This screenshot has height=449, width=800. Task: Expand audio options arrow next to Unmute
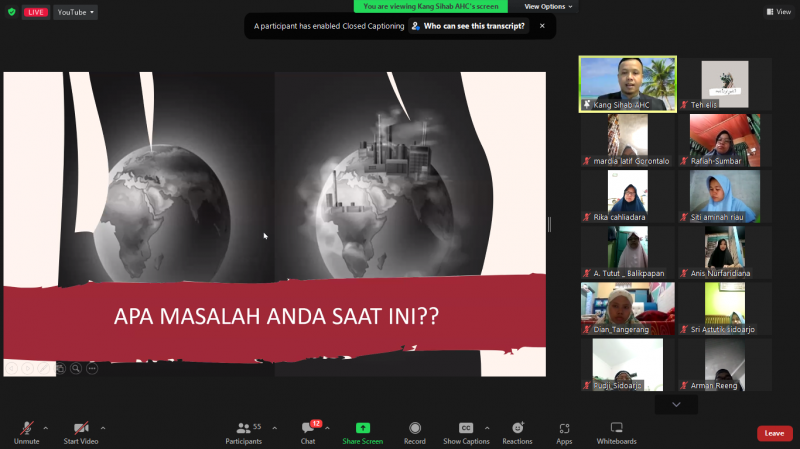click(x=46, y=428)
